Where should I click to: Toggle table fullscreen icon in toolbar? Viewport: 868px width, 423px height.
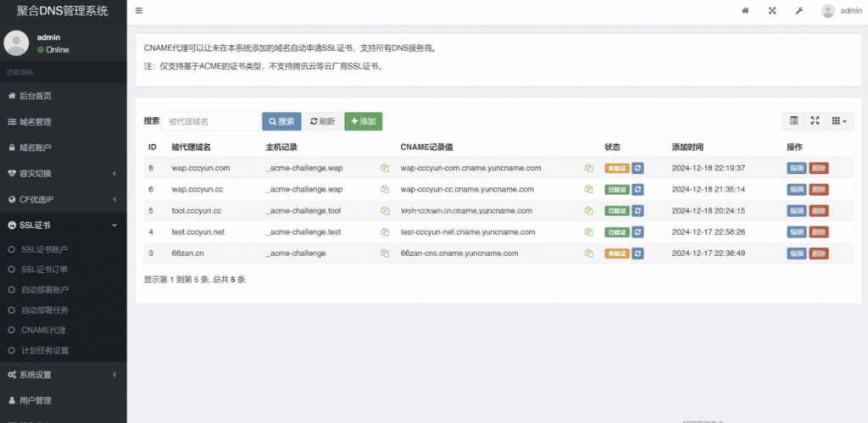pyautogui.click(x=815, y=120)
